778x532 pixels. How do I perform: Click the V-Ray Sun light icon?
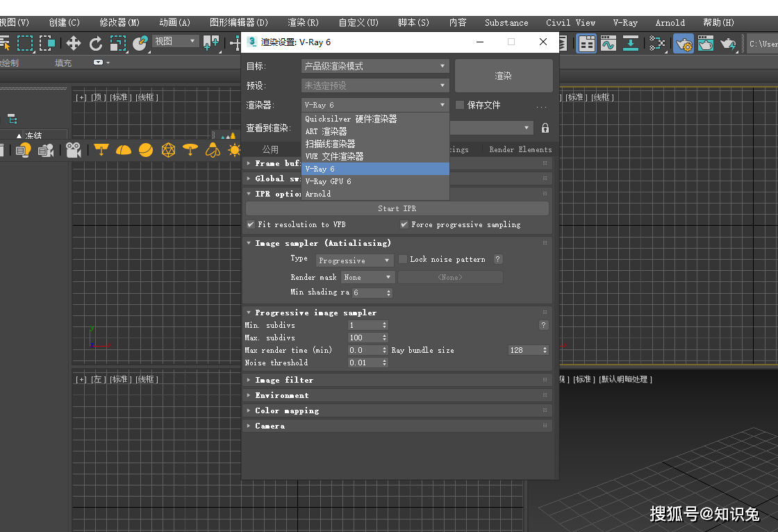point(234,150)
